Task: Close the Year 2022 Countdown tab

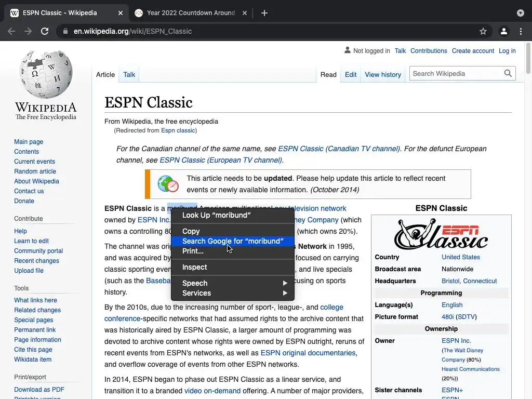Action: (x=245, y=13)
